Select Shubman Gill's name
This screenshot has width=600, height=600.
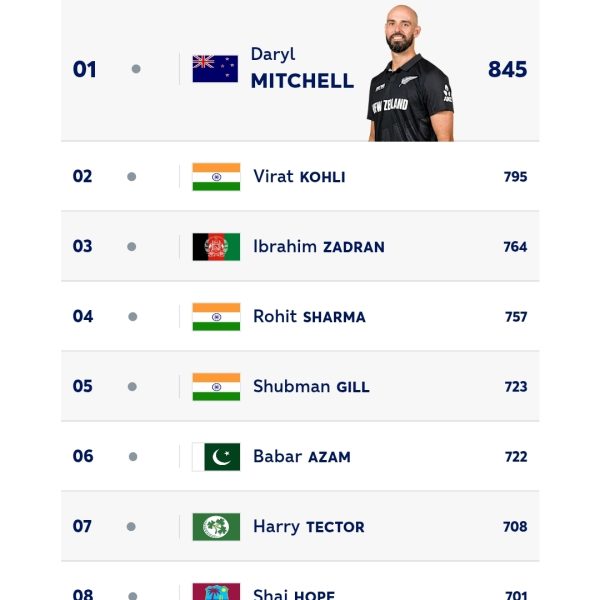click(311, 387)
